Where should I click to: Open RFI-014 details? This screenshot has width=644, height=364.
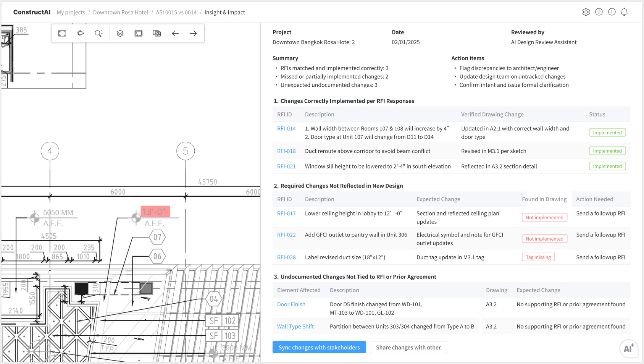point(286,128)
